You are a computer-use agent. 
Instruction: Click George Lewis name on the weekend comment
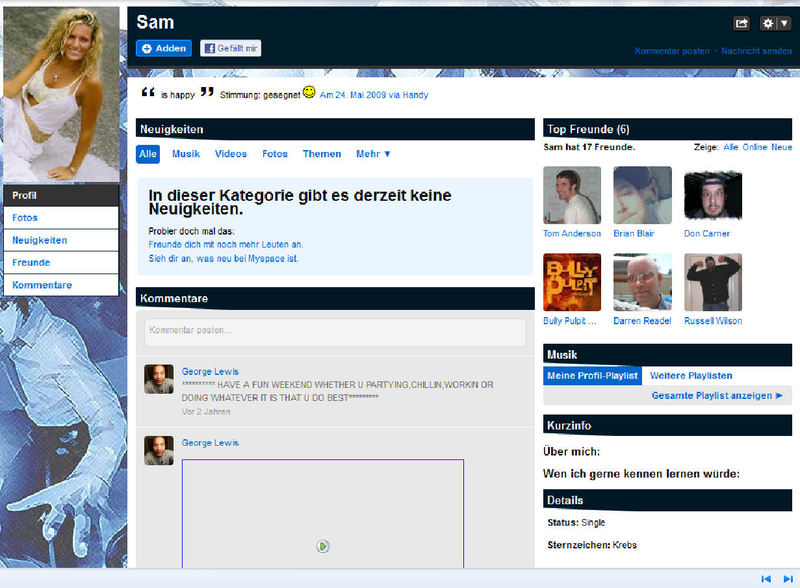[x=210, y=372]
